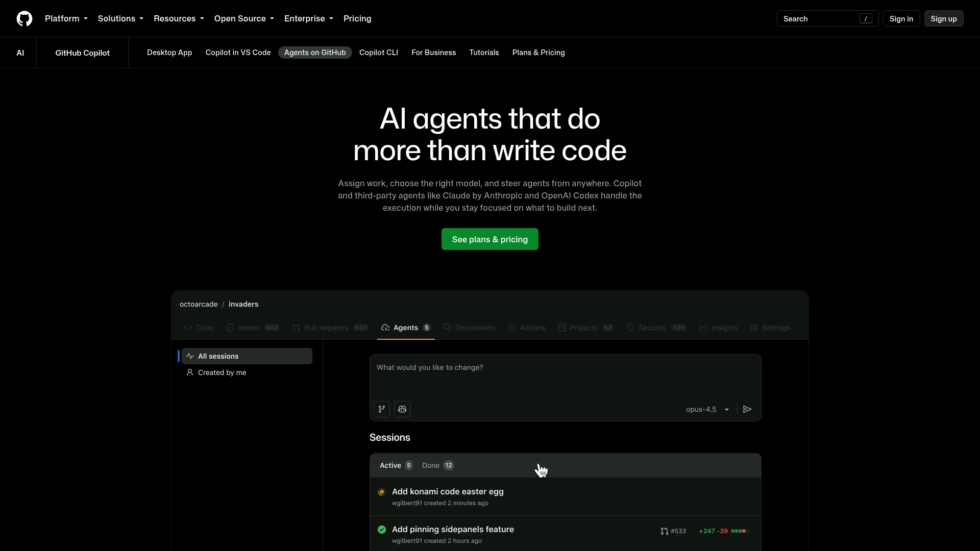Click the Issues count 602 badge

[x=272, y=328]
